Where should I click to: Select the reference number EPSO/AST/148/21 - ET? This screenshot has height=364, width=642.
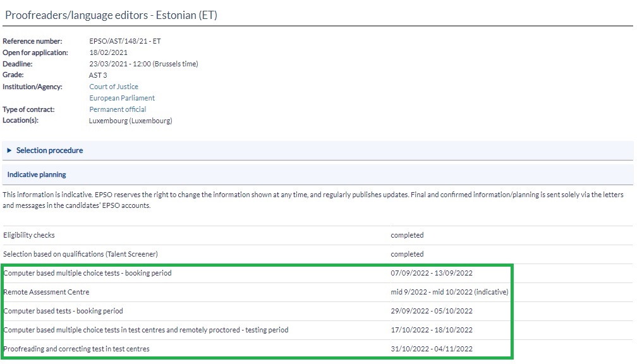pos(125,41)
